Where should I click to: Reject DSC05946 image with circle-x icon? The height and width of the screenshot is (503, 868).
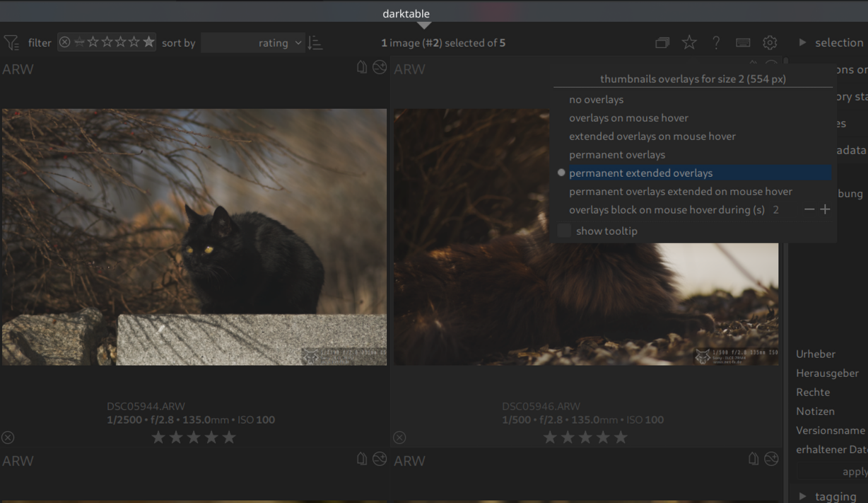click(399, 438)
